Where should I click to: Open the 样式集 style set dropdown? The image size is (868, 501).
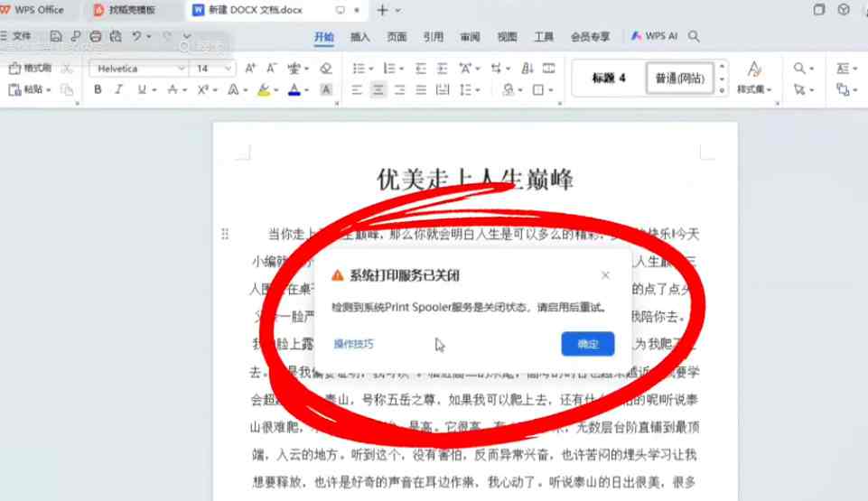[x=753, y=89]
